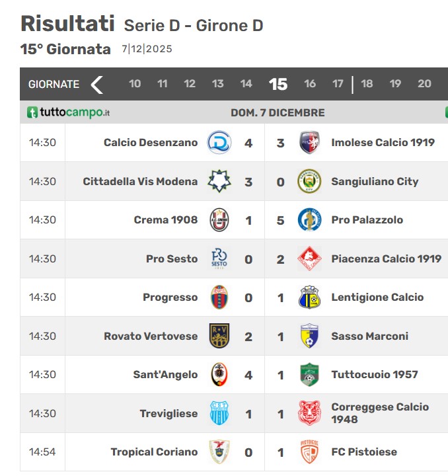The width and height of the screenshot is (448, 476).
Task: Switch to giornata 16
Action: tap(310, 84)
